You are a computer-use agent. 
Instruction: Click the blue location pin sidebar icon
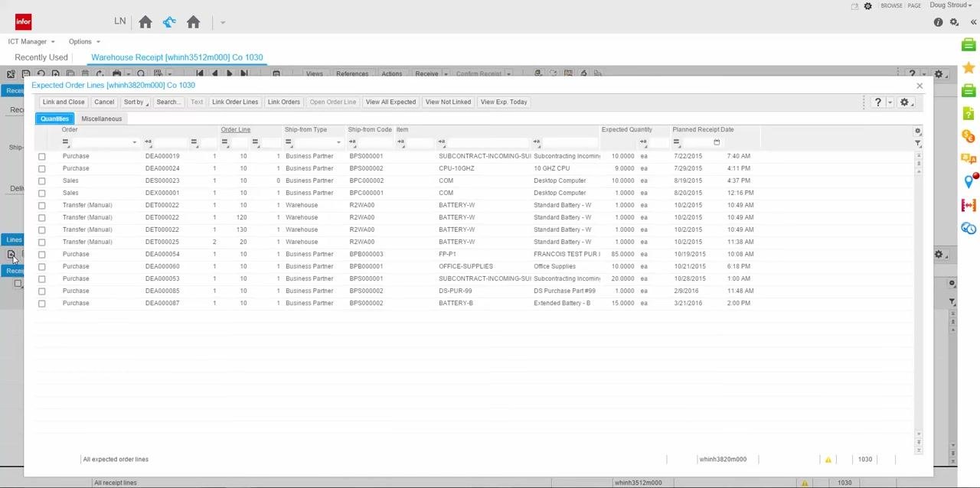(x=969, y=182)
